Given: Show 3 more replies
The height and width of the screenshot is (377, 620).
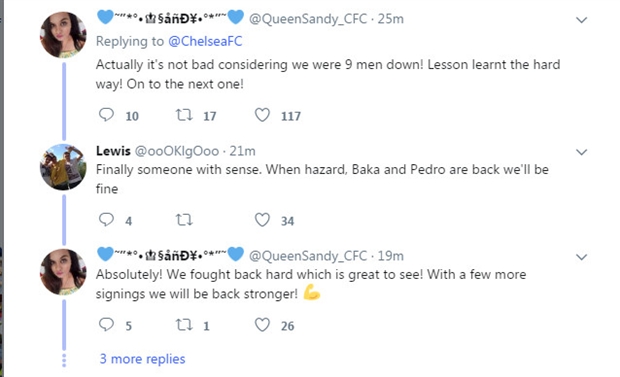Looking at the screenshot, I should pyautogui.click(x=142, y=358).
